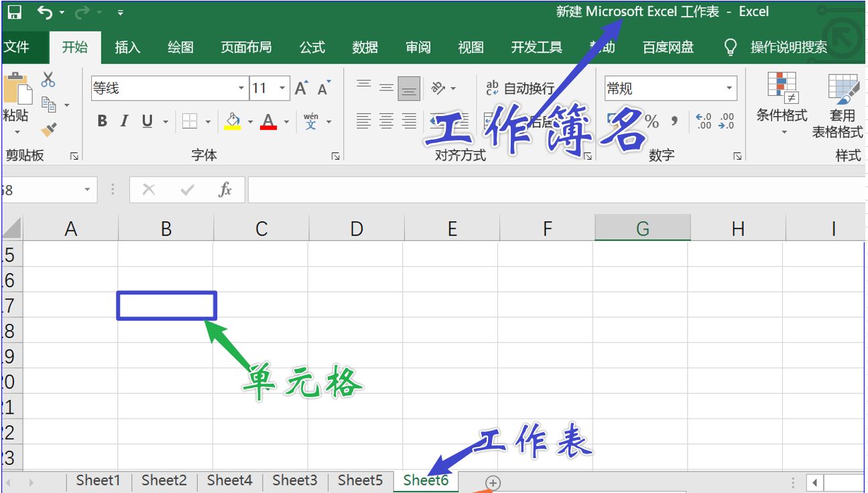Select all cells via corner triangle

[11, 229]
